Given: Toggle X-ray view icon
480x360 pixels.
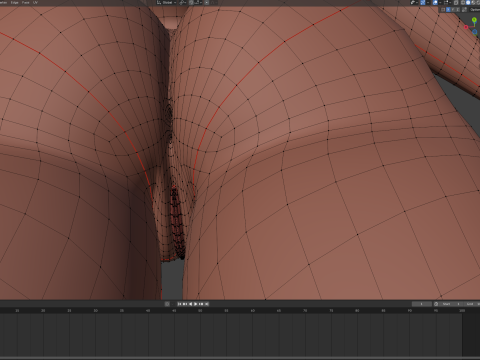Looking at the screenshot, I should 456,2.
